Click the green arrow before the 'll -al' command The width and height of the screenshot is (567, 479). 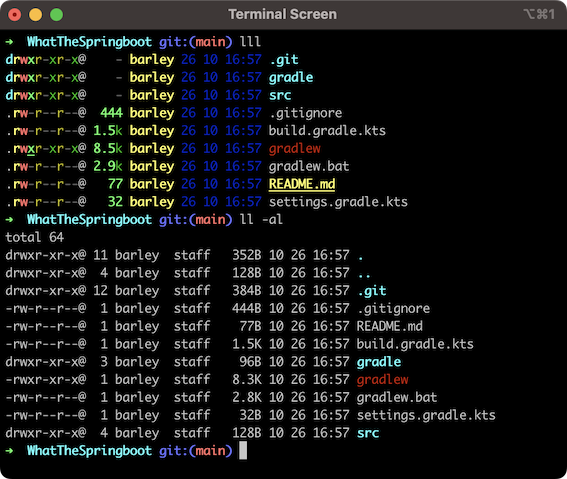9,219
